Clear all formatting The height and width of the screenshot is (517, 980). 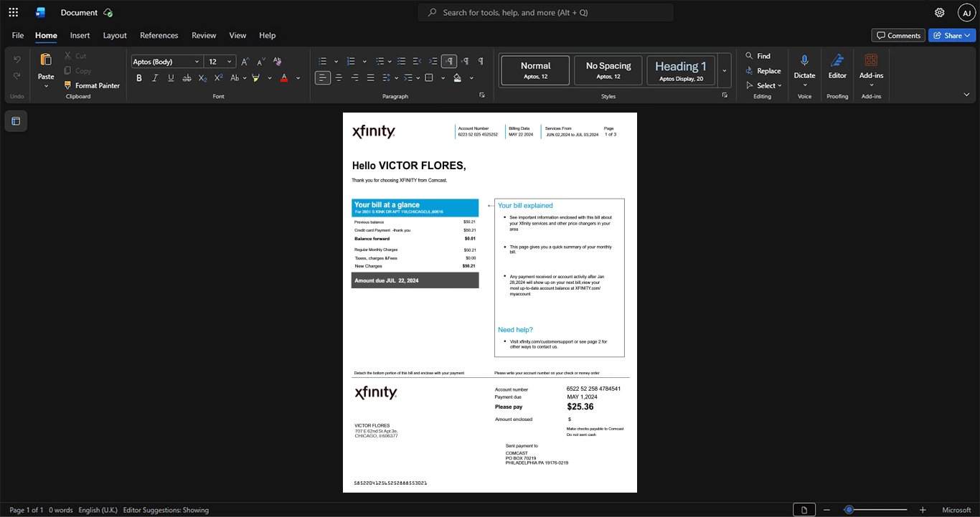pyautogui.click(x=278, y=62)
